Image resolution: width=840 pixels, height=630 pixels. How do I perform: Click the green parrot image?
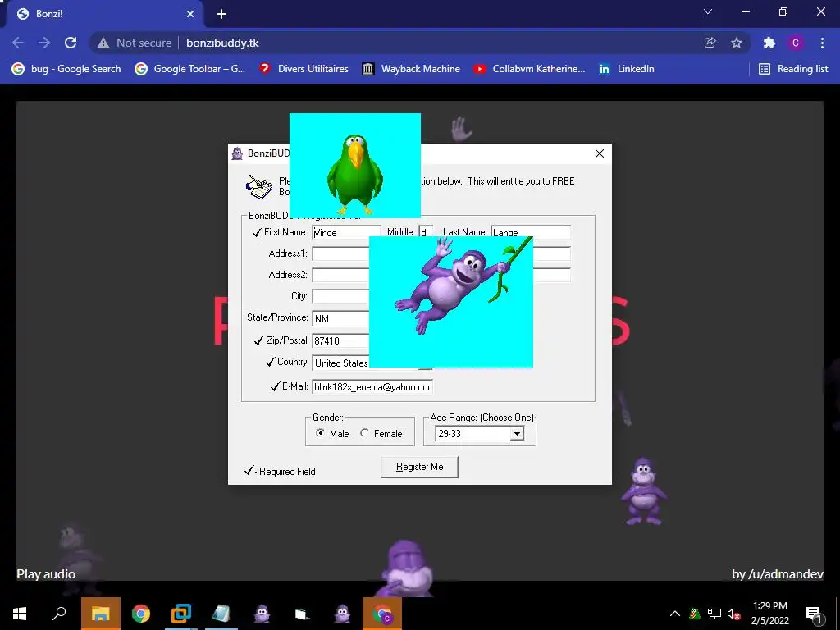click(354, 165)
